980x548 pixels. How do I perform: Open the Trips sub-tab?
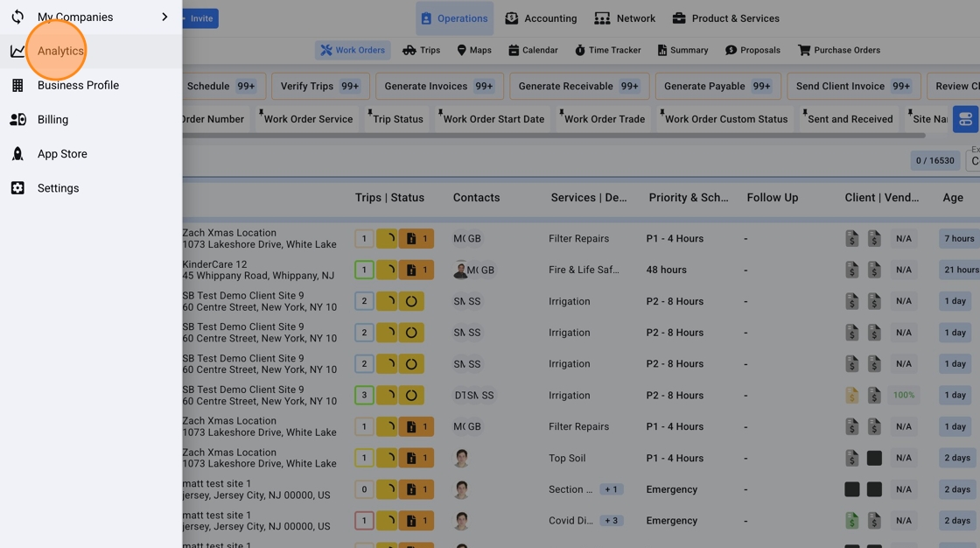(421, 50)
